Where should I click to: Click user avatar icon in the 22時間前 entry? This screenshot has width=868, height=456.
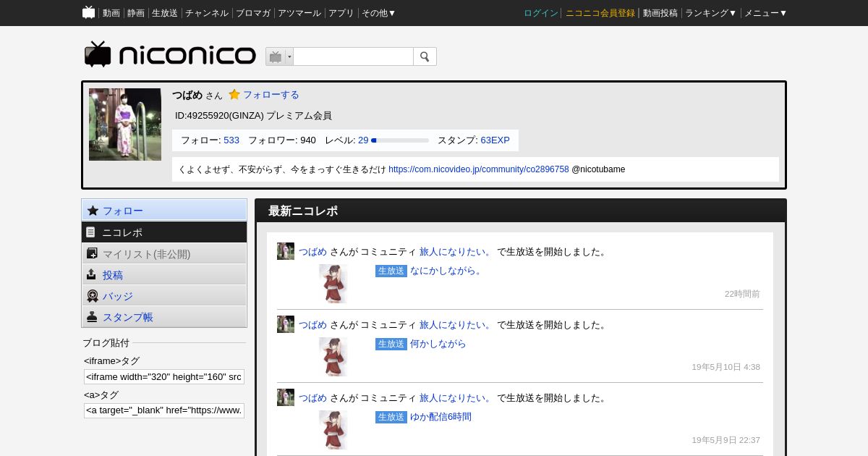tap(286, 251)
